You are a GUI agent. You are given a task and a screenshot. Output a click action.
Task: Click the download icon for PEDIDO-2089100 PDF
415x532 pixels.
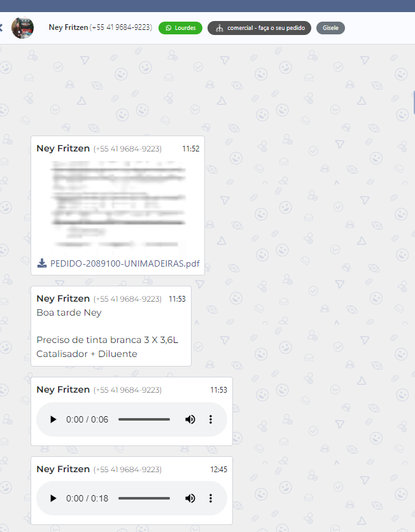click(x=42, y=263)
